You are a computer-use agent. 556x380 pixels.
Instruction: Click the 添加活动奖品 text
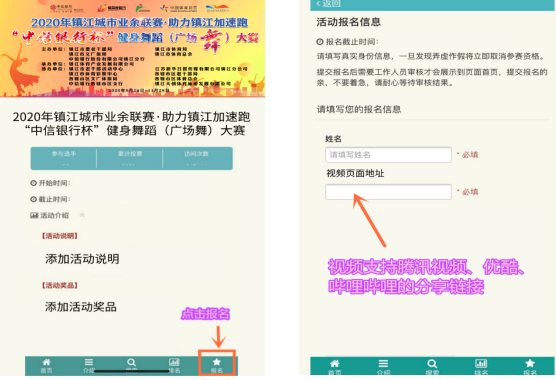pos(81,307)
